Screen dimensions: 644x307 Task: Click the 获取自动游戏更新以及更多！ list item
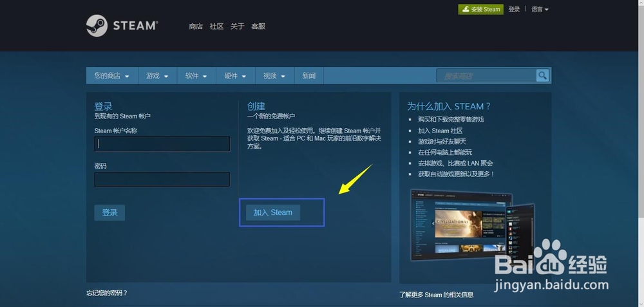457,174
